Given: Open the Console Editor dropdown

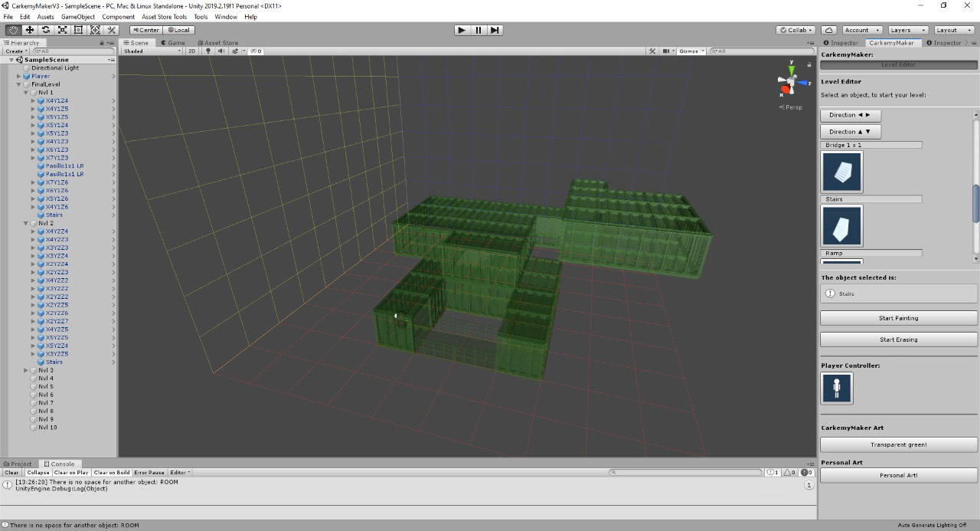Looking at the screenshot, I should pos(179,473).
